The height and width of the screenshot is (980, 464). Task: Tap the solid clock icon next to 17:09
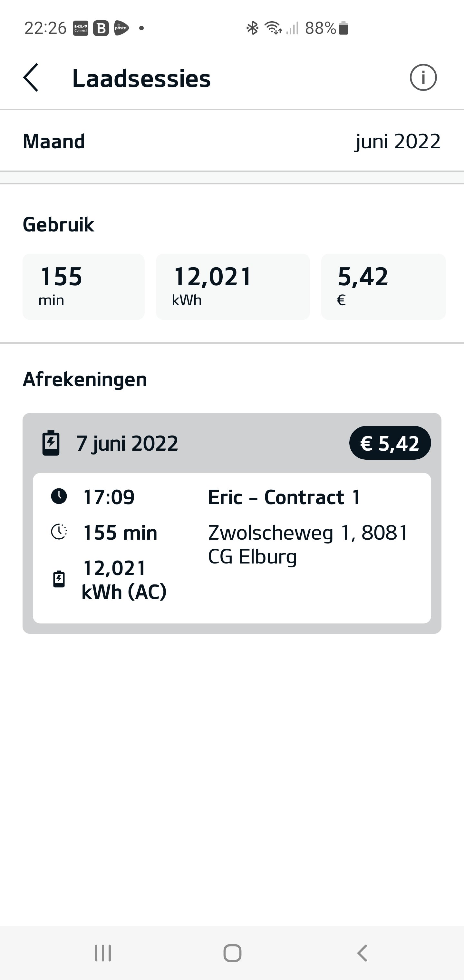pyautogui.click(x=59, y=496)
